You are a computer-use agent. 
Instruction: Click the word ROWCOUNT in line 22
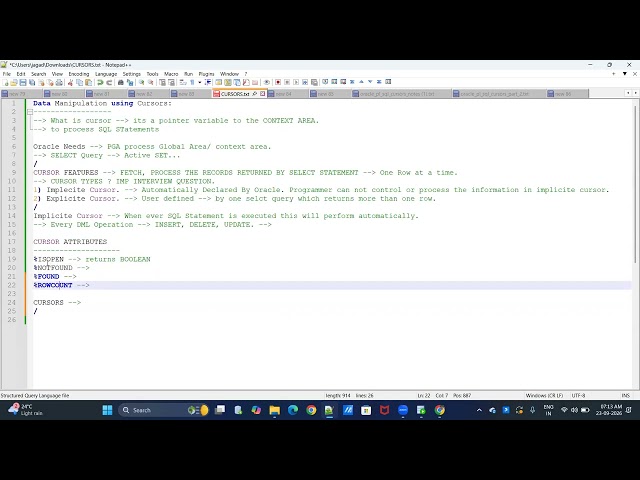[55, 285]
